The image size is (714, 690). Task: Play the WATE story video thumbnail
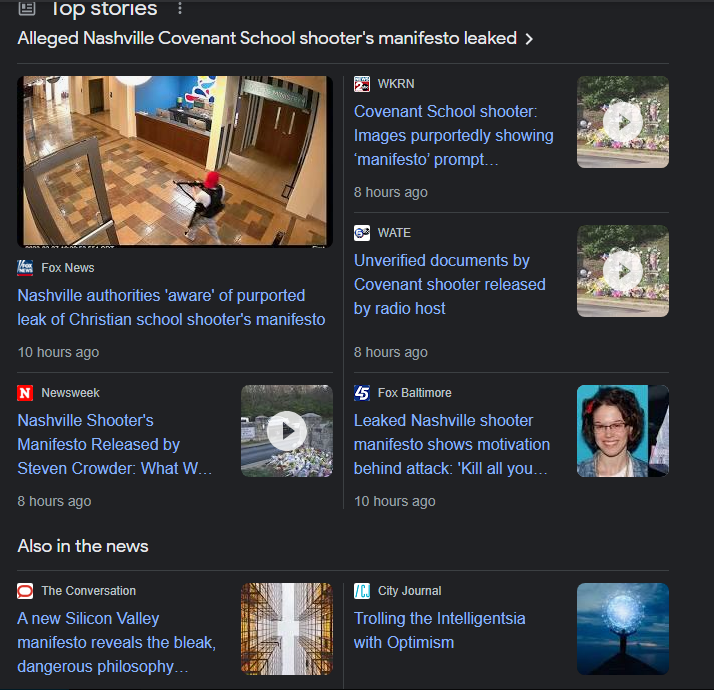click(623, 271)
